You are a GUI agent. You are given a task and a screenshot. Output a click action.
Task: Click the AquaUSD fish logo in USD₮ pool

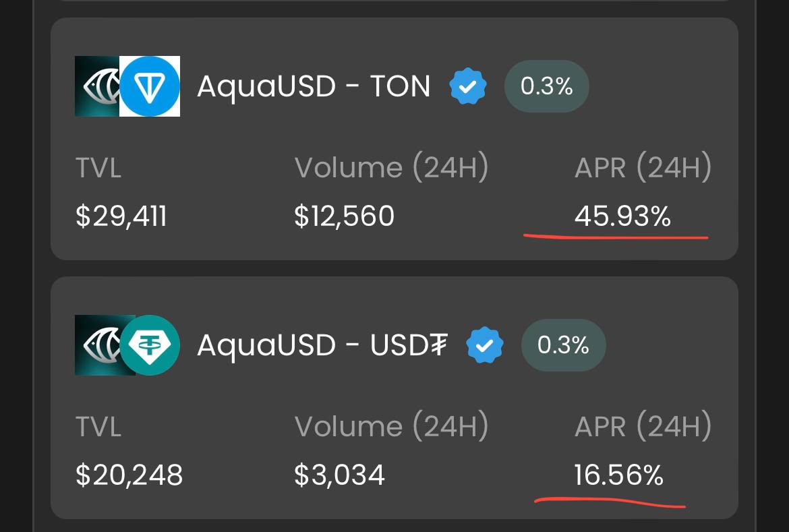pos(97,345)
